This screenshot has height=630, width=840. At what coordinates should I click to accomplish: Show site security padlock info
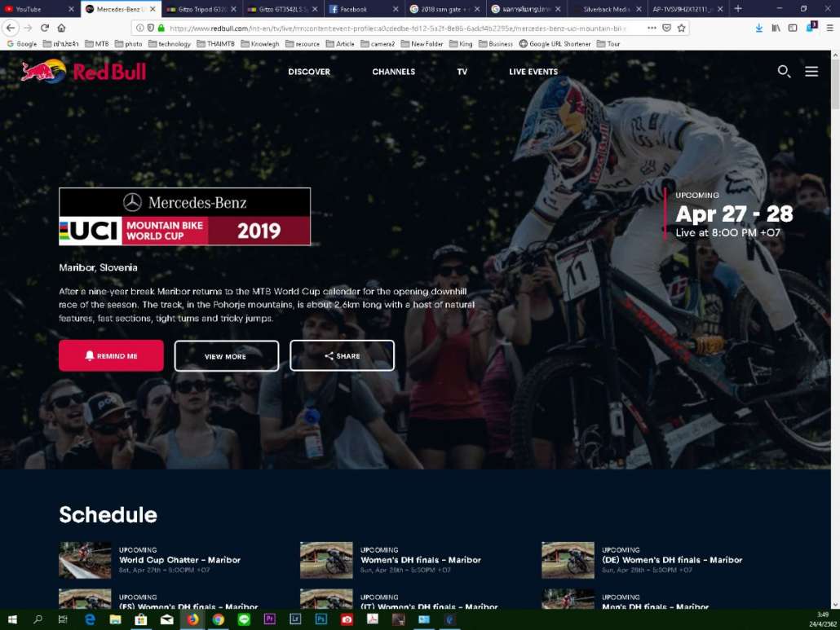click(x=161, y=28)
